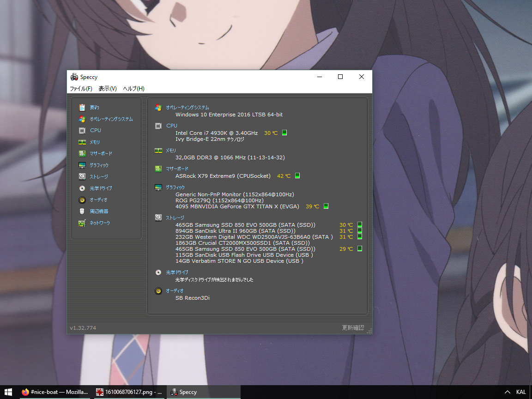
Task: Open the グラフィック heading link in summary
Action: pyautogui.click(x=175, y=187)
